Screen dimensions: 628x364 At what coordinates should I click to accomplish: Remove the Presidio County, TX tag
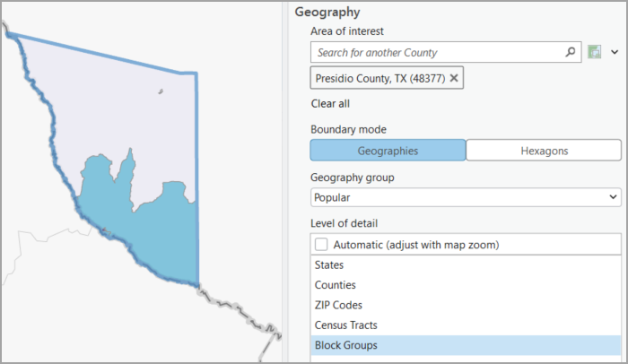click(x=454, y=79)
